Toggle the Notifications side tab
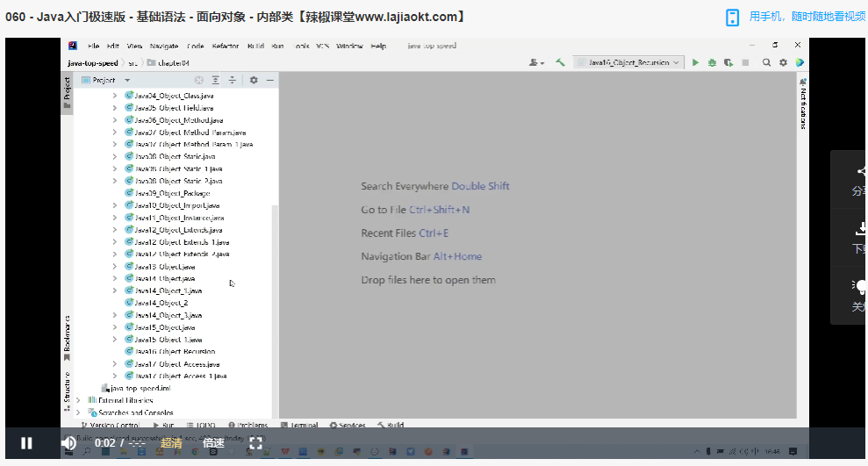 point(803,104)
